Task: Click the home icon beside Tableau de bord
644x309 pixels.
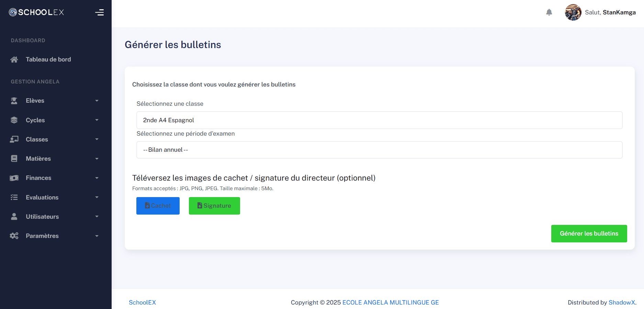Action: [14, 59]
